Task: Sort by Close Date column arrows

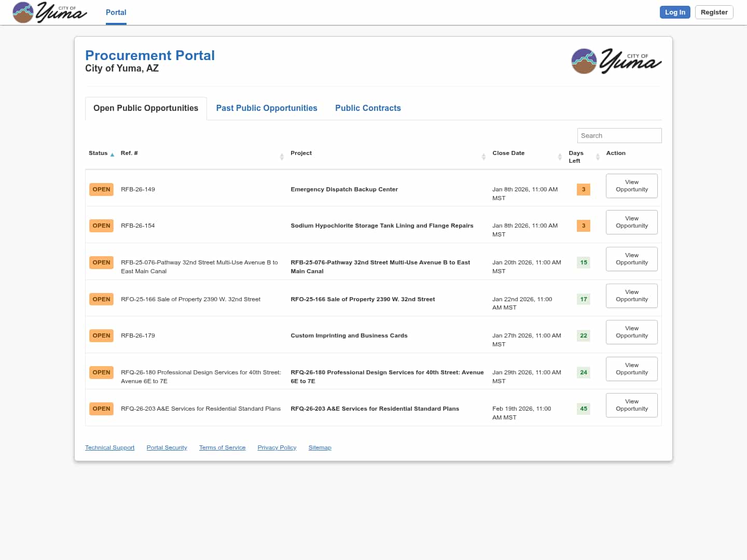Action: [x=560, y=157]
